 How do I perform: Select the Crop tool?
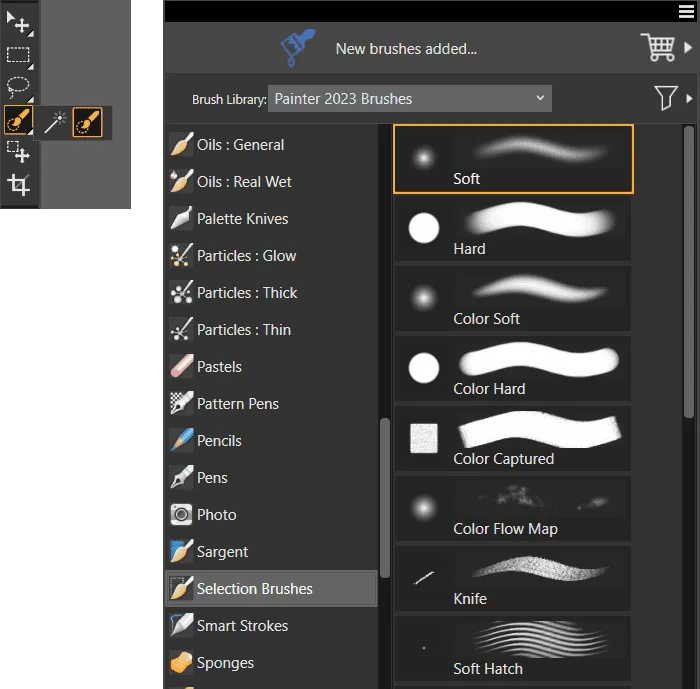click(18, 184)
